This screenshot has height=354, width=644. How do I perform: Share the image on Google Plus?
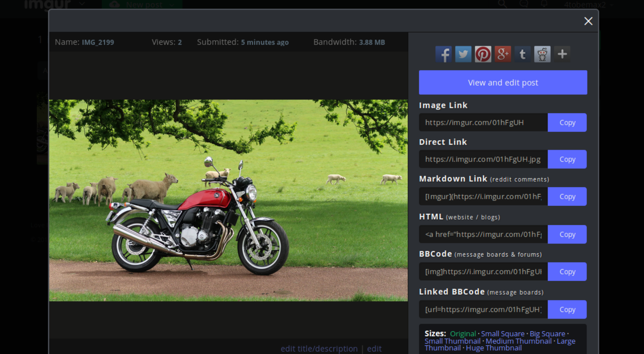503,54
